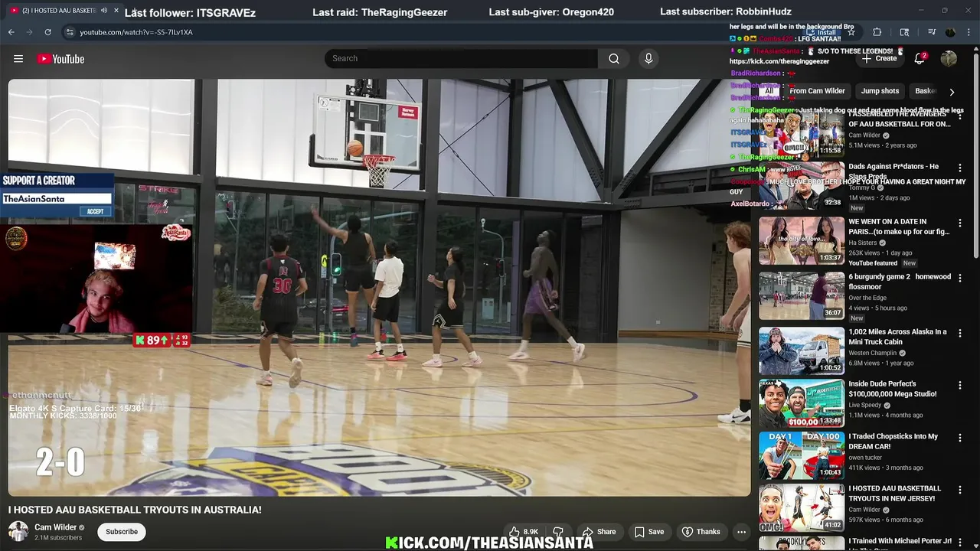Open Dads Against Predators video thumbnail
Image resolution: width=980 pixels, height=551 pixels.
click(x=802, y=186)
